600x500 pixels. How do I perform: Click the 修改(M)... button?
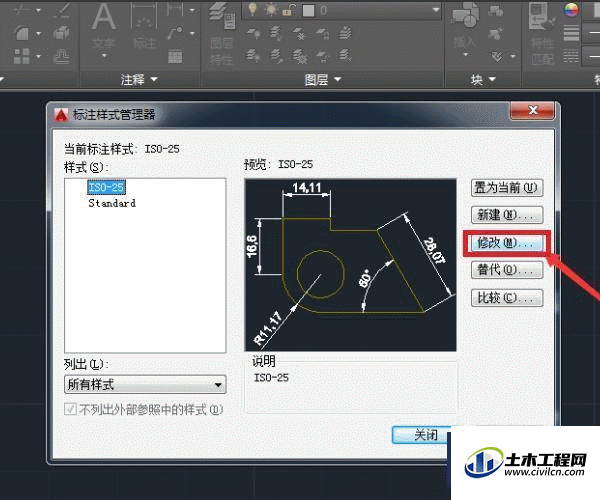tap(507, 243)
